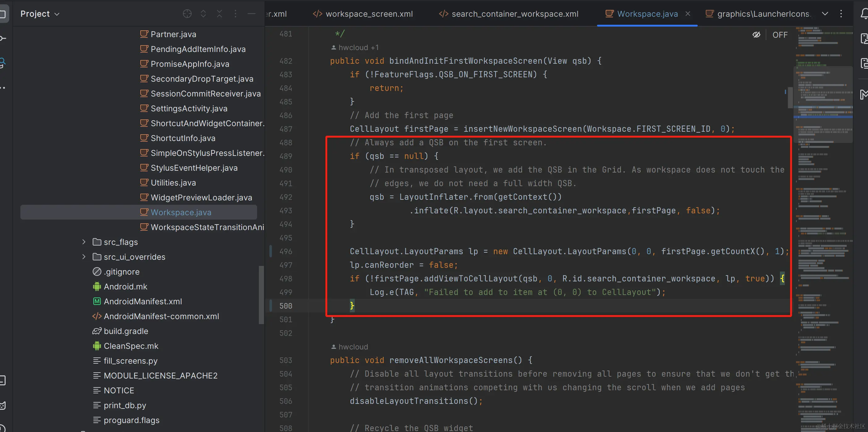Click hwcloud +1 author annotation
The width and height of the screenshot is (868, 432).
pyautogui.click(x=355, y=48)
